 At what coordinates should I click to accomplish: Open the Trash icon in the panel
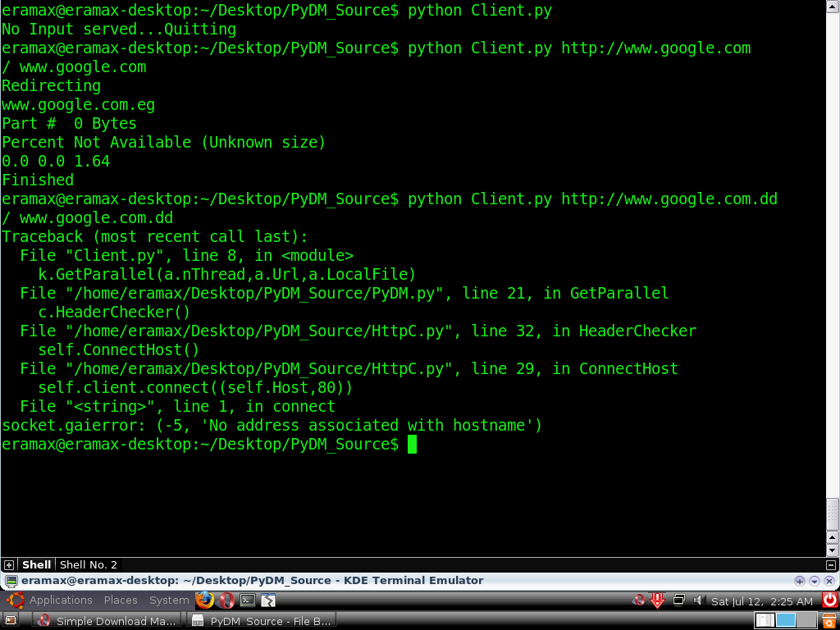click(x=830, y=620)
